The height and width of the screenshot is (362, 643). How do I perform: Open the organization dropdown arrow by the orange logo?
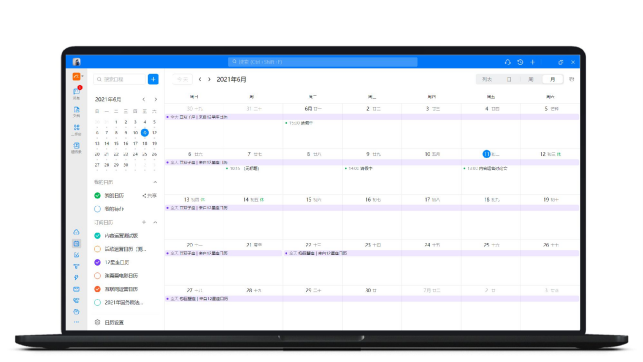[x=82, y=76]
